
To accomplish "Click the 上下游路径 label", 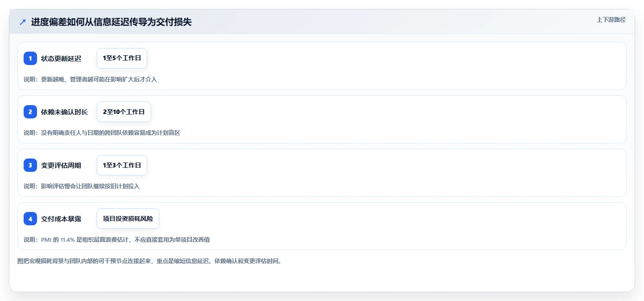I will click(611, 20).
